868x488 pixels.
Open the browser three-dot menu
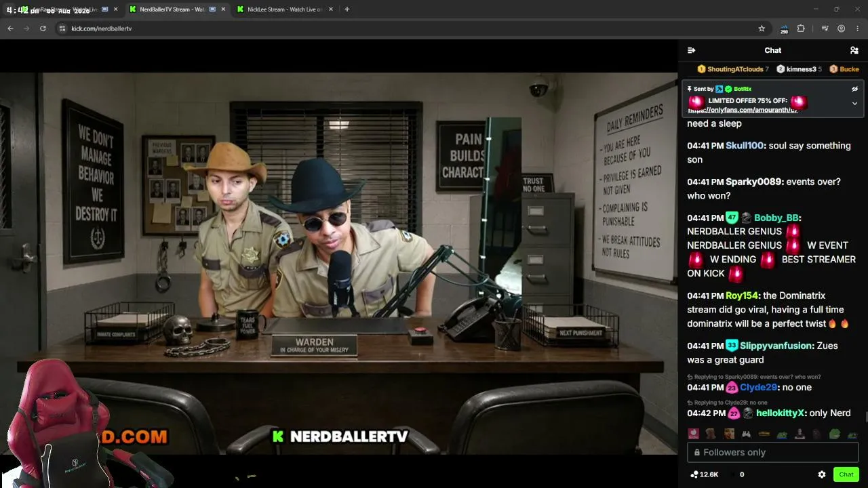coord(858,28)
